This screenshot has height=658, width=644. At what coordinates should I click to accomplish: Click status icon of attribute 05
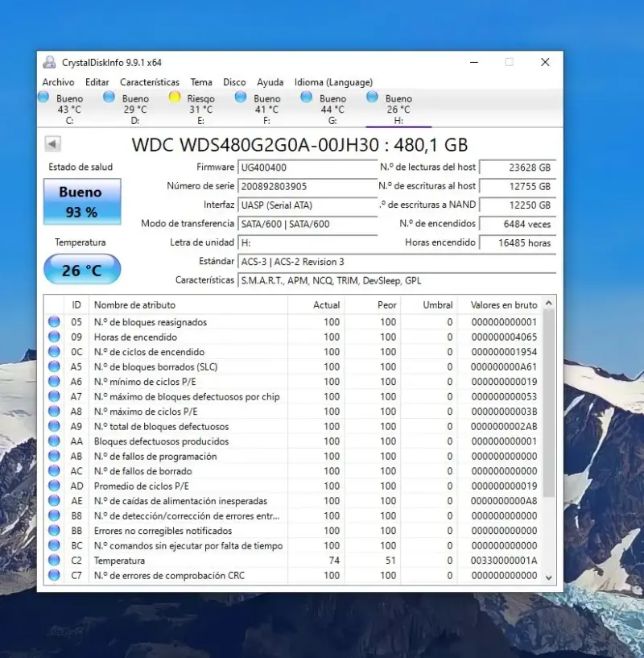click(x=54, y=322)
